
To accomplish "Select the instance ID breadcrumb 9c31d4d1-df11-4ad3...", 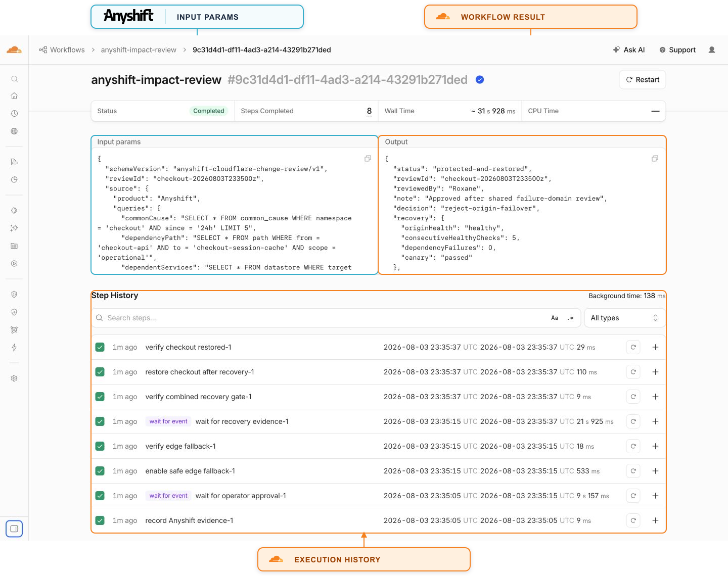I will 262,50.
